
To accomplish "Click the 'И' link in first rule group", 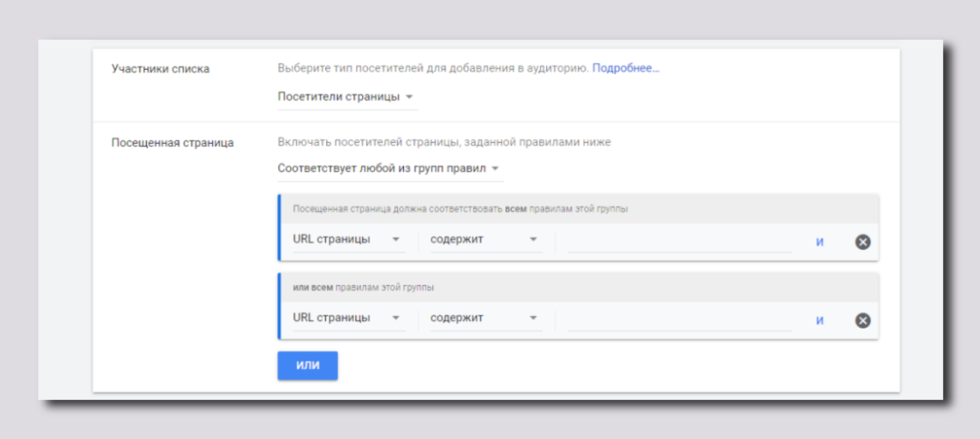I will coord(820,243).
